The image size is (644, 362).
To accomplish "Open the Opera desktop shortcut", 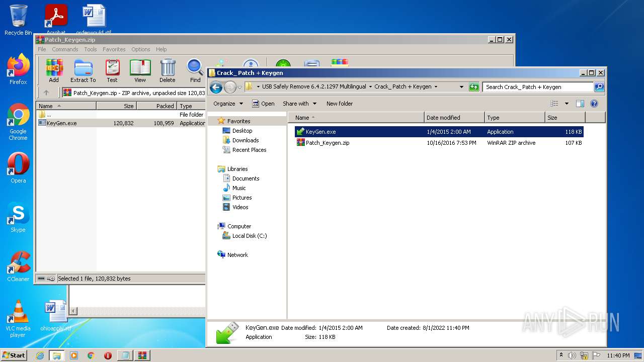I will click(x=18, y=168).
